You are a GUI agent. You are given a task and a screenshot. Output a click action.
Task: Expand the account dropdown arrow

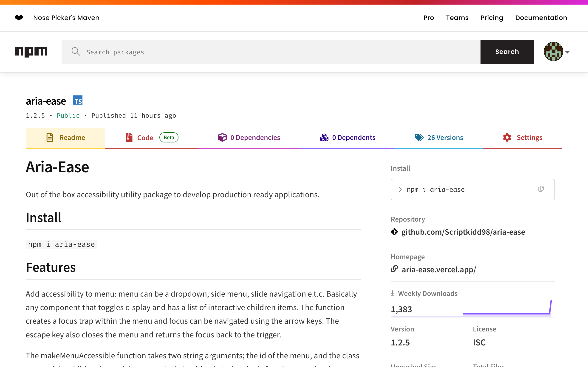click(568, 52)
